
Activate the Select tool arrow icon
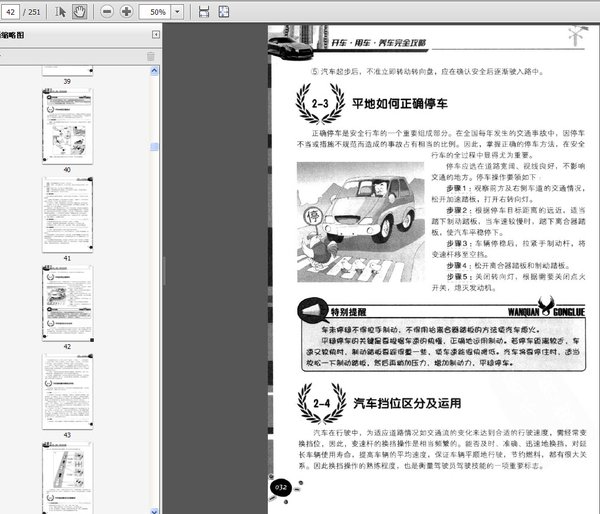coord(60,12)
